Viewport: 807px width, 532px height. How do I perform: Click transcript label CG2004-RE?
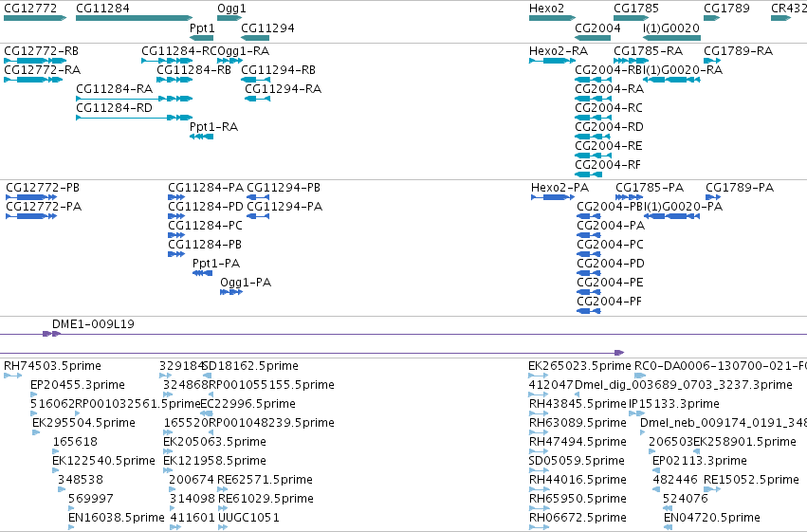coord(609,146)
